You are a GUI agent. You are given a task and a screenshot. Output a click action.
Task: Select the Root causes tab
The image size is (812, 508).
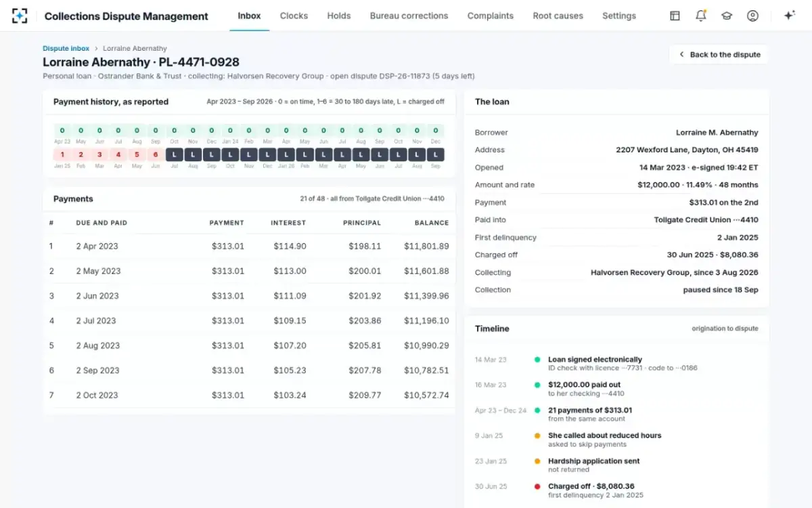pos(558,16)
